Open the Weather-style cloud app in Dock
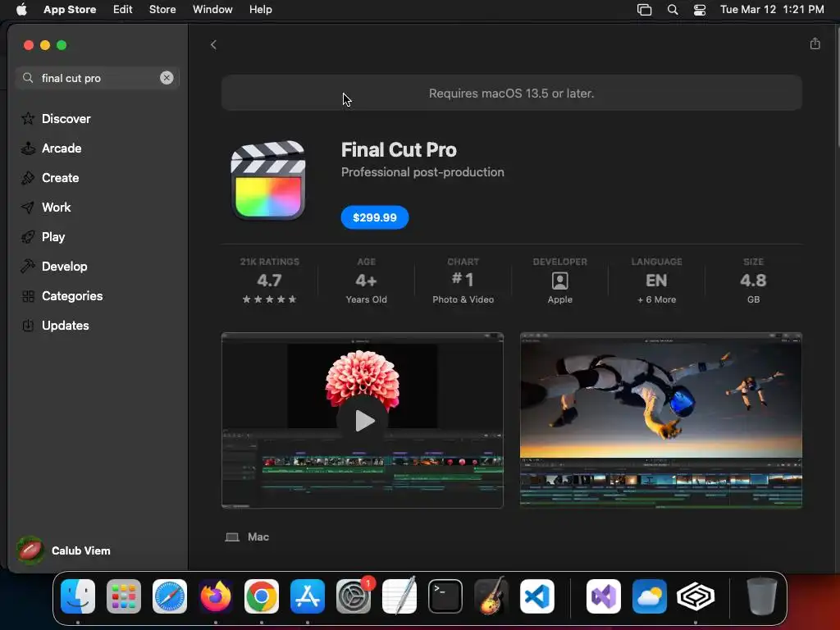840x630 pixels. [650, 596]
